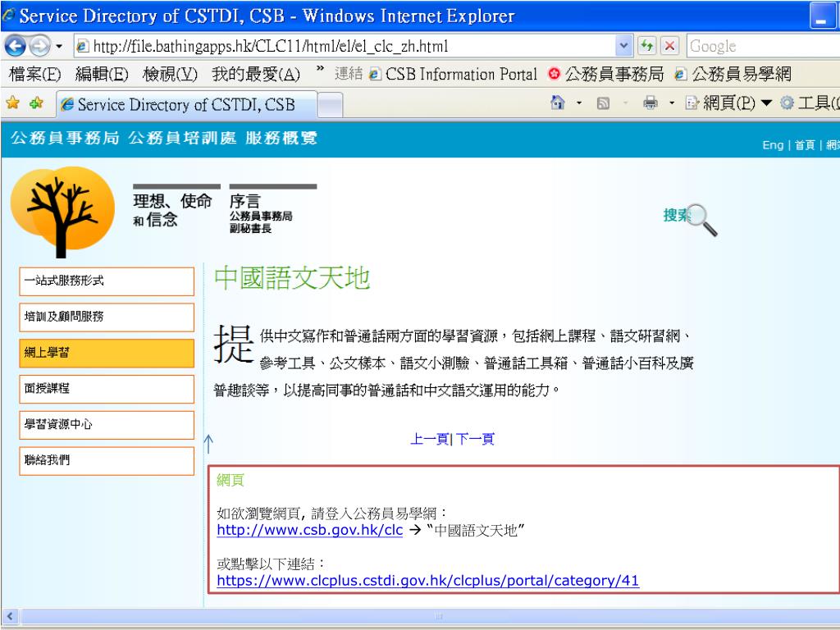Open the 檢視(V) menu
This screenshot has height=630, width=840.
tap(170, 74)
